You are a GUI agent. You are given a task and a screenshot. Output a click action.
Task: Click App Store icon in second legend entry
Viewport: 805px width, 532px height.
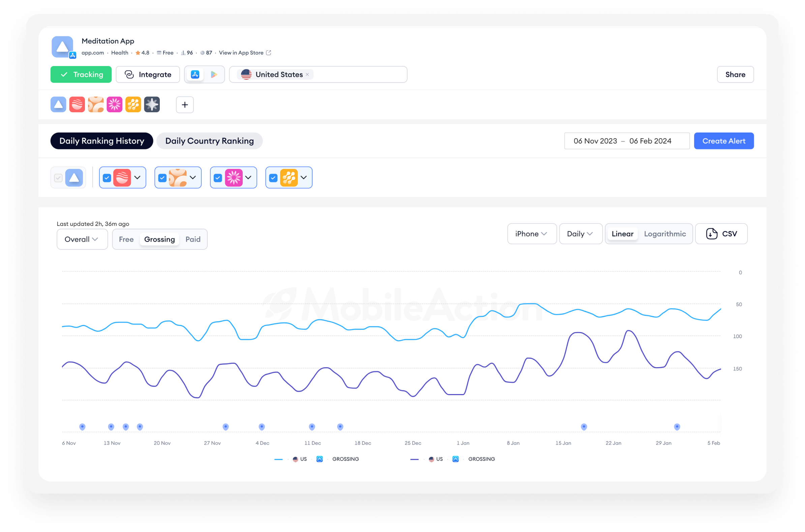(455, 459)
